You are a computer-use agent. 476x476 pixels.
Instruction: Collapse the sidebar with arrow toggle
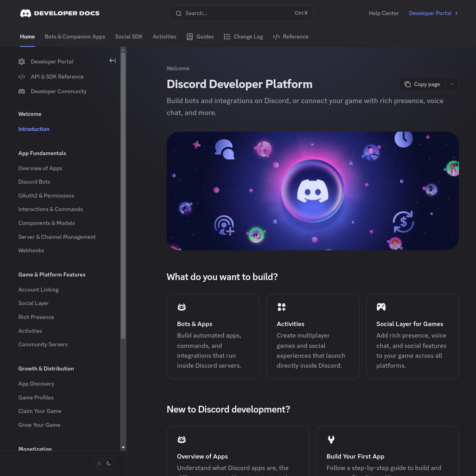pyautogui.click(x=112, y=60)
